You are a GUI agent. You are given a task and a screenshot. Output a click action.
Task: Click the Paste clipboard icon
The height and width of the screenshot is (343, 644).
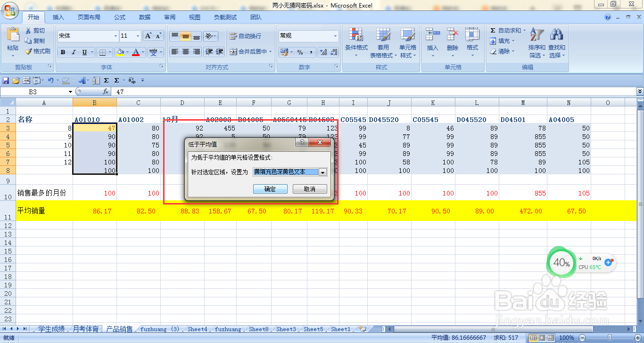click(x=13, y=35)
